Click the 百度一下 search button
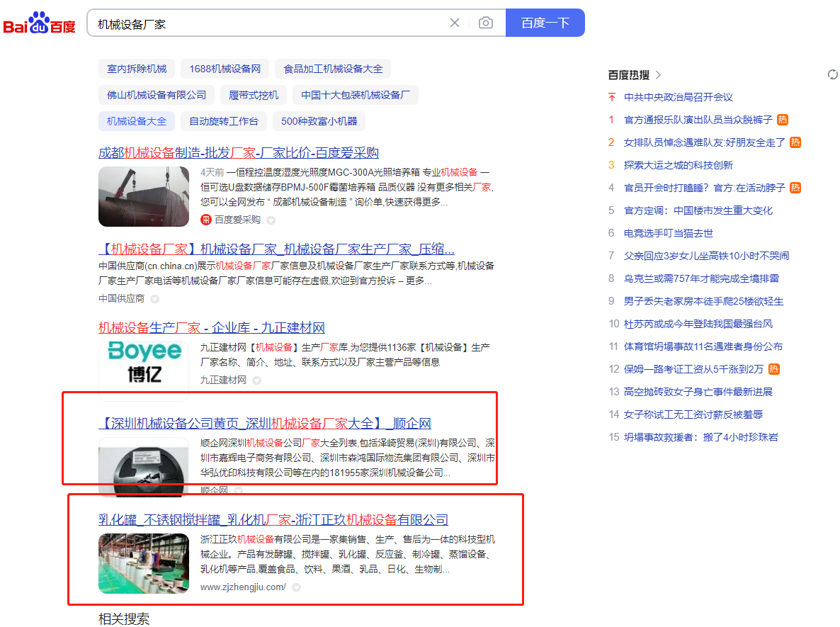Image resolution: width=840 pixels, height=627 pixels. tap(545, 23)
